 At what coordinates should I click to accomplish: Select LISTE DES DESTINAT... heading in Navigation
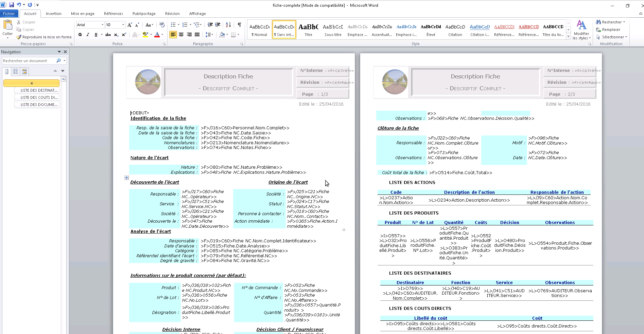(x=37, y=90)
